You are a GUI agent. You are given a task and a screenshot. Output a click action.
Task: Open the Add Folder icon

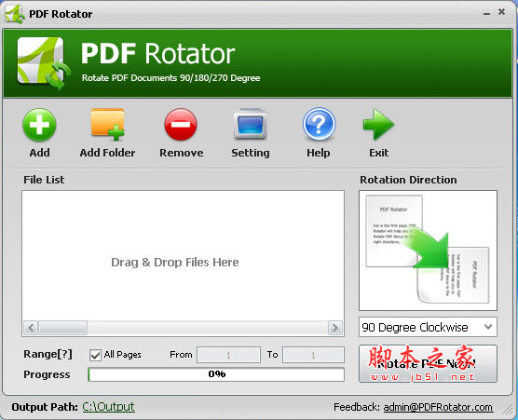(x=108, y=125)
